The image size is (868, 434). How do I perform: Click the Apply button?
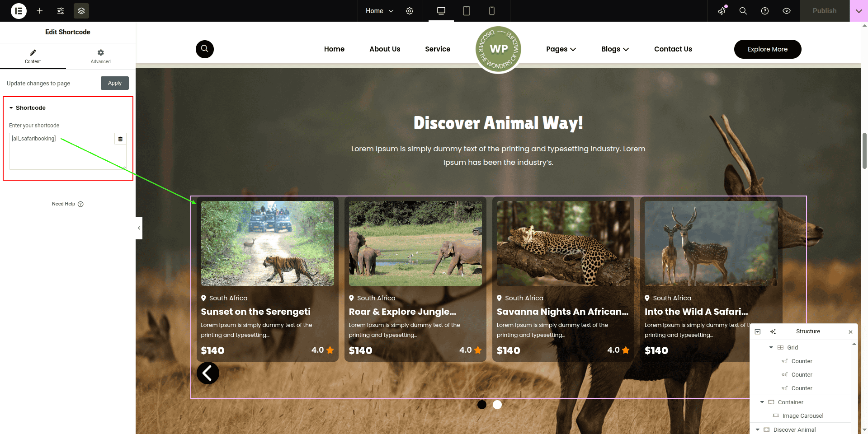pyautogui.click(x=115, y=83)
